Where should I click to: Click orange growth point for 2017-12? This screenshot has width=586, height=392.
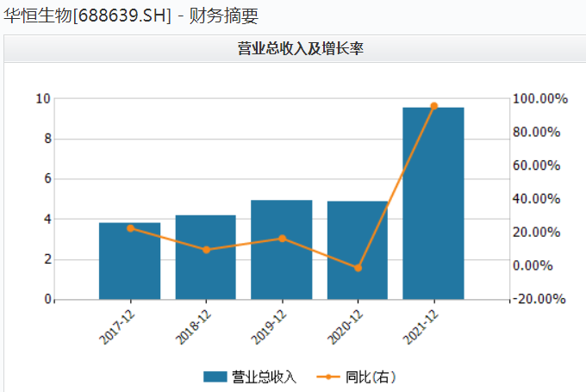coord(130,228)
